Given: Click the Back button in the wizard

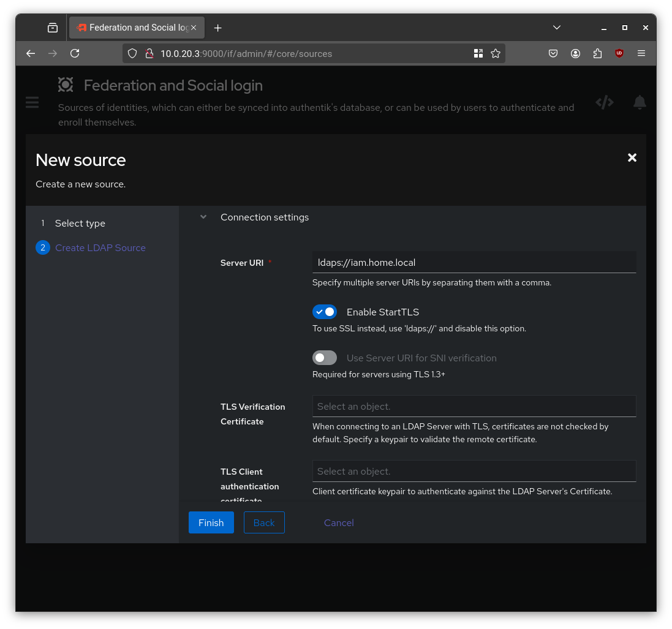Looking at the screenshot, I should tap(264, 523).
